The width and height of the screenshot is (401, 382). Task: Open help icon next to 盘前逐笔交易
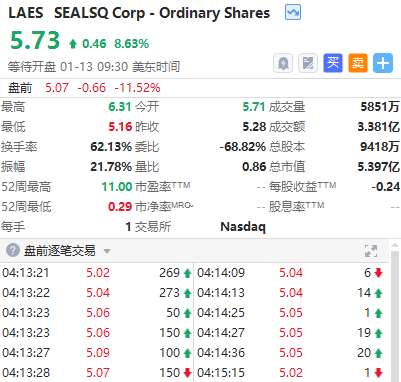click(13, 250)
